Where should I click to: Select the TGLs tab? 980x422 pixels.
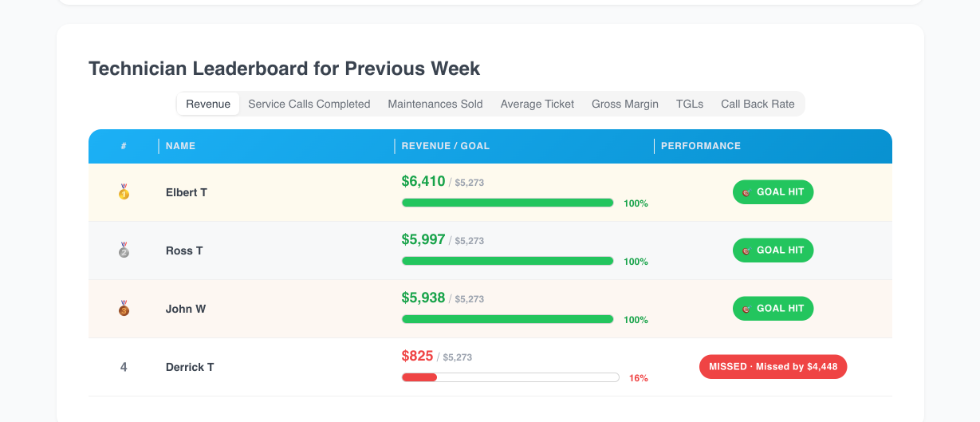[x=690, y=104]
